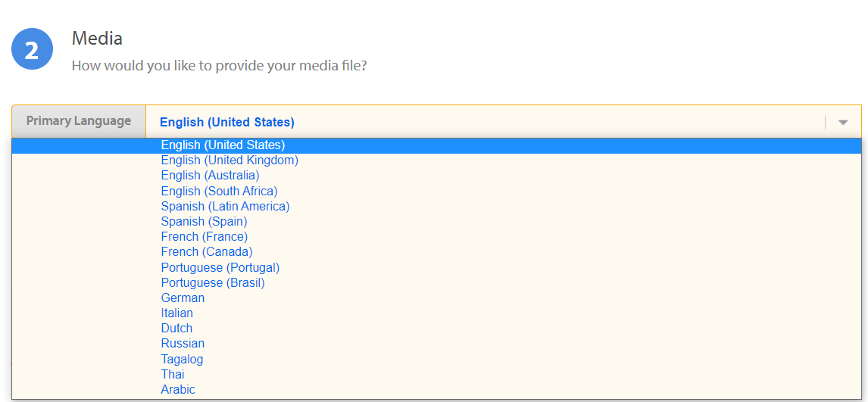Viewport: 868px width, 402px height.
Task: Pick Portuguese (Brasil) from list
Action: pyautogui.click(x=437, y=282)
